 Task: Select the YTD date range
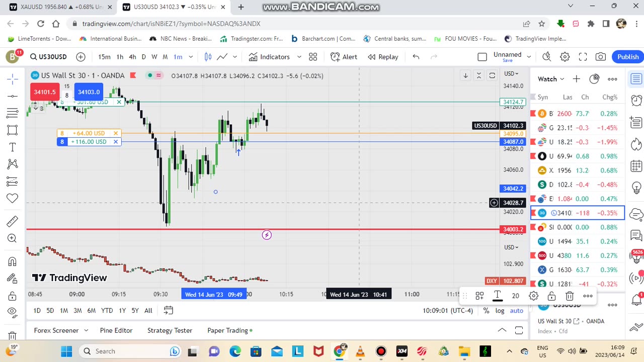pyautogui.click(x=107, y=311)
